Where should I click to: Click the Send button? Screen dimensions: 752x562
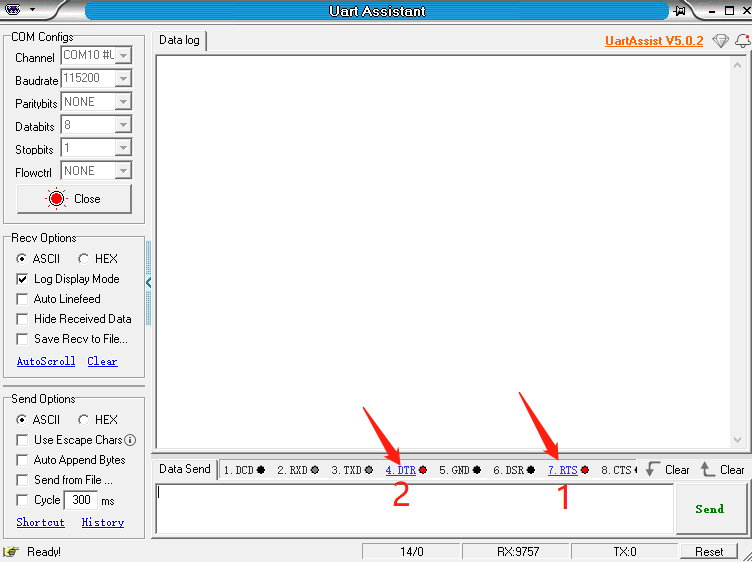(710, 509)
